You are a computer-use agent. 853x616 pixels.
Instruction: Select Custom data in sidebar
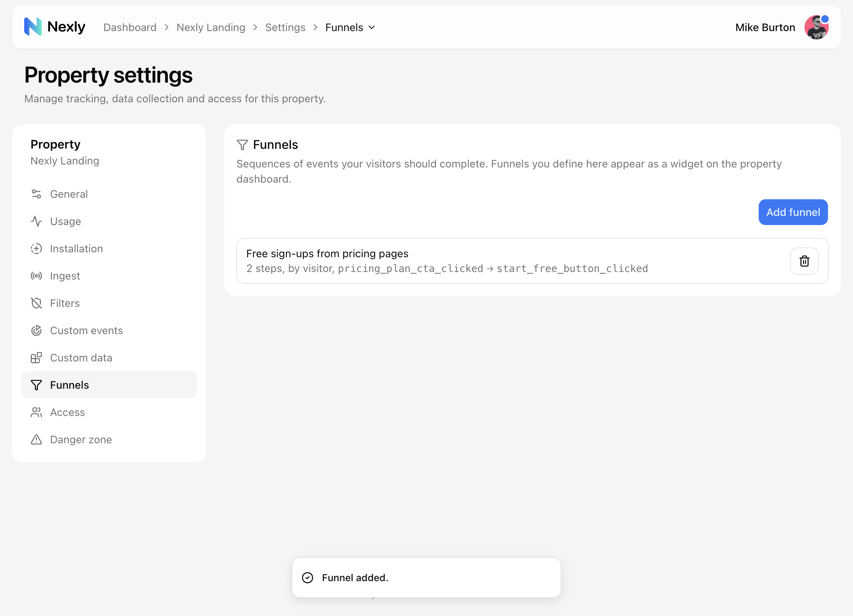coord(109,358)
